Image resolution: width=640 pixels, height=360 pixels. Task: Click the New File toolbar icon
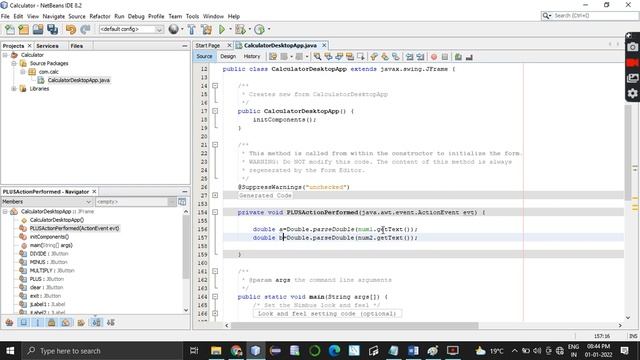[x=9, y=29]
